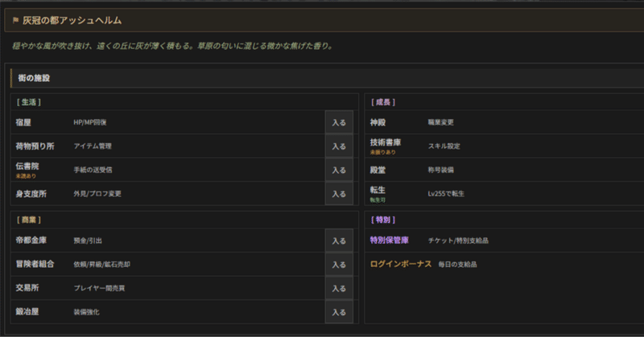Viewport: 644px width, 337px height.
Task: Click the 称号装備 description text
Action: point(440,170)
